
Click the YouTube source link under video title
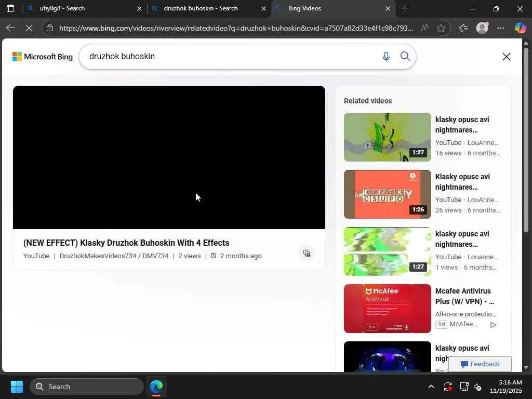pos(36,256)
